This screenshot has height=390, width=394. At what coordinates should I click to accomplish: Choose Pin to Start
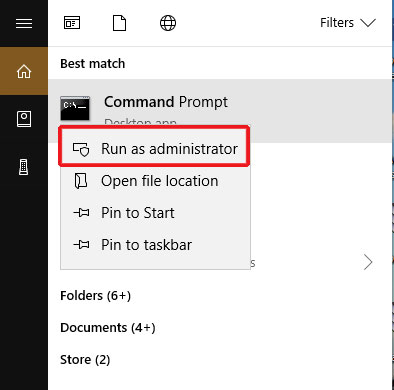pyautogui.click(x=155, y=213)
